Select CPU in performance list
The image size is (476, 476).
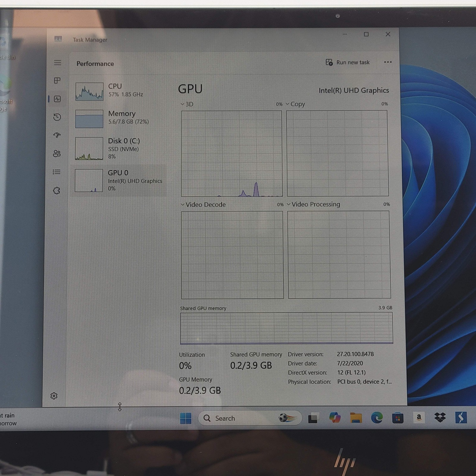(x=119, y=91)
